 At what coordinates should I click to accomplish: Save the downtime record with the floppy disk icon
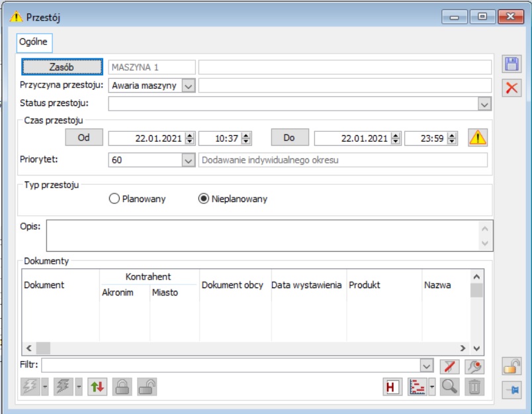click(x=511, y=64)
